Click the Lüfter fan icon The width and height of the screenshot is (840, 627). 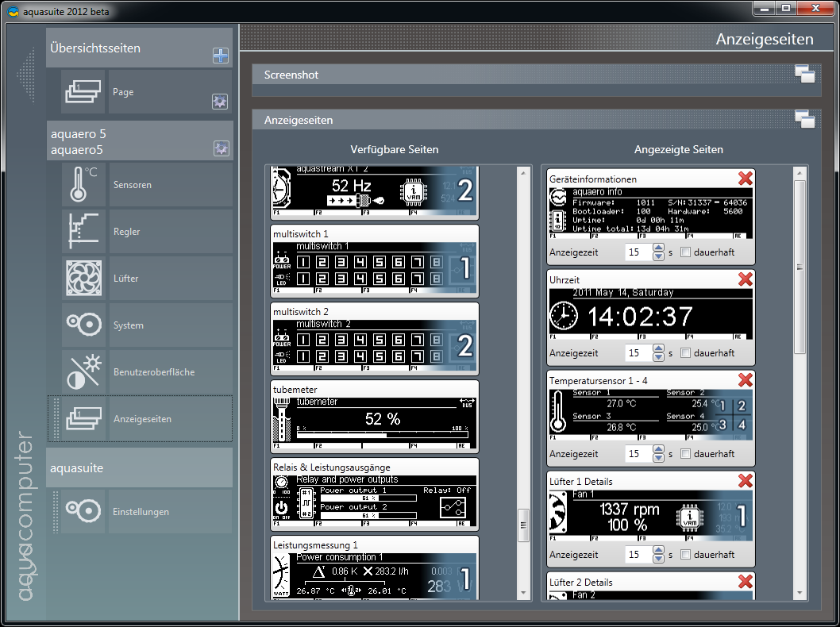tap(83, 278)
